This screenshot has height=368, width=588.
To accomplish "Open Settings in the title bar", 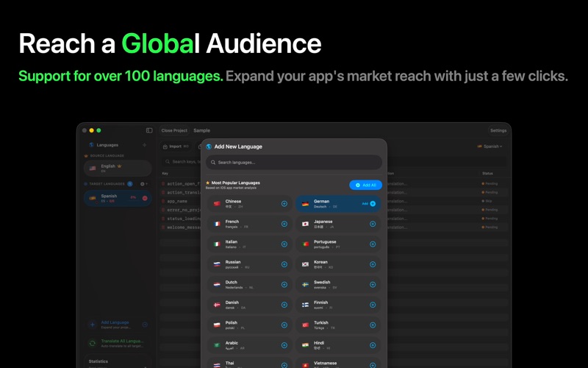I will coord(498,131).
